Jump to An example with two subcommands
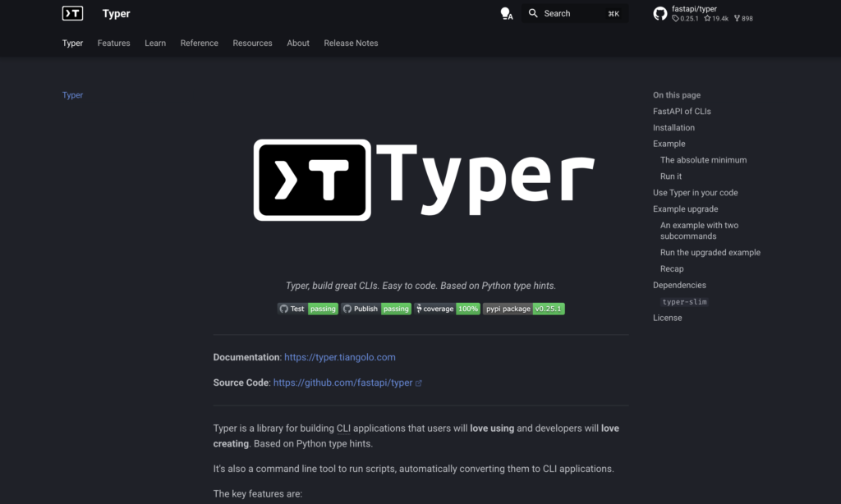Screen dimensions: 841x504 click(x=700, y=231)
